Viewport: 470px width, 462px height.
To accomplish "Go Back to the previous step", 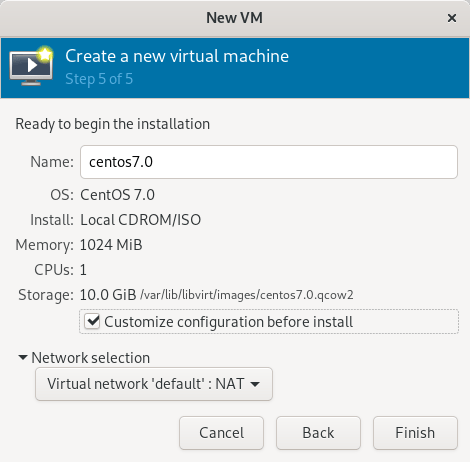I will coord(318,433).
